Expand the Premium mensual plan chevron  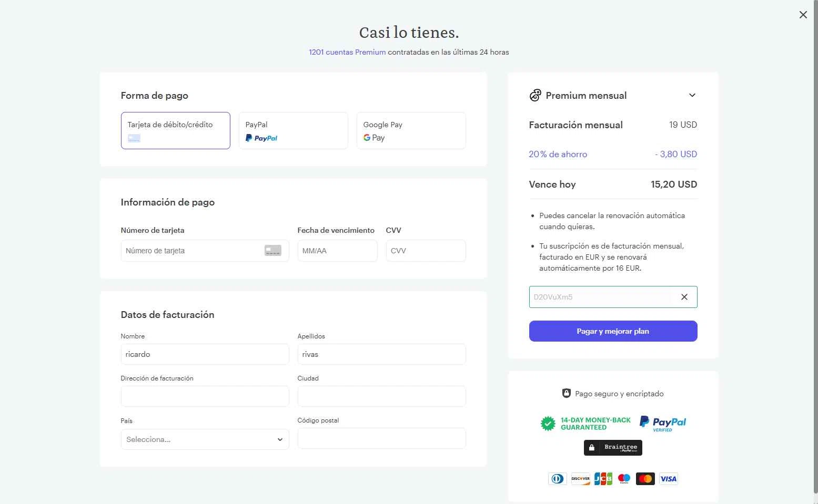pyautogui.click(x=692, y=95)
